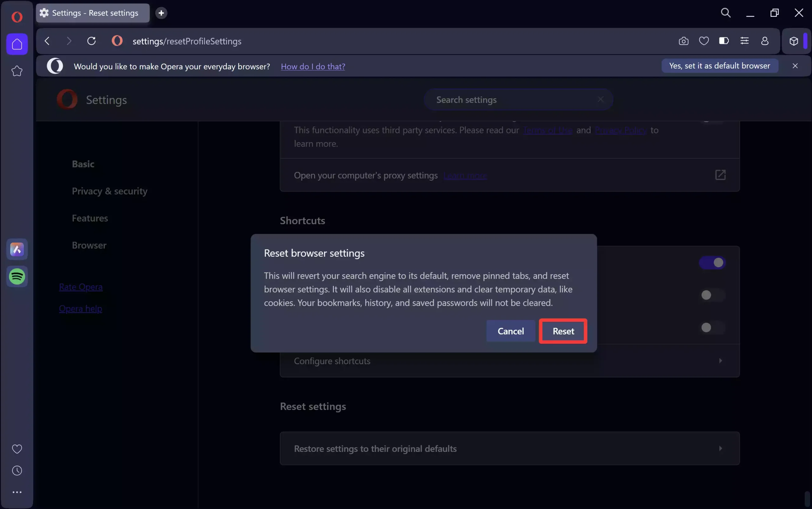
Task: Follow the How do I do that link
Action: (x=312, y=66)
